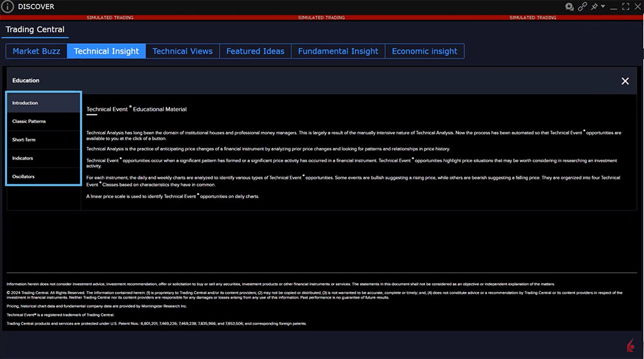This screenshot has height=359, width=644.
Task: Open the Fundamental Insight tab
Action: pos(338,51)
